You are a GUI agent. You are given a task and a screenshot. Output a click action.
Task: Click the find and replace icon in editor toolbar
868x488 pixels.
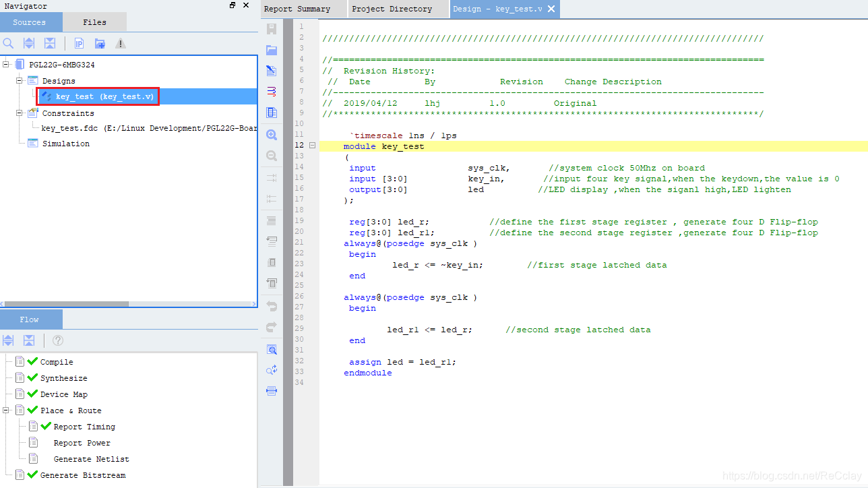pos(272,370)
